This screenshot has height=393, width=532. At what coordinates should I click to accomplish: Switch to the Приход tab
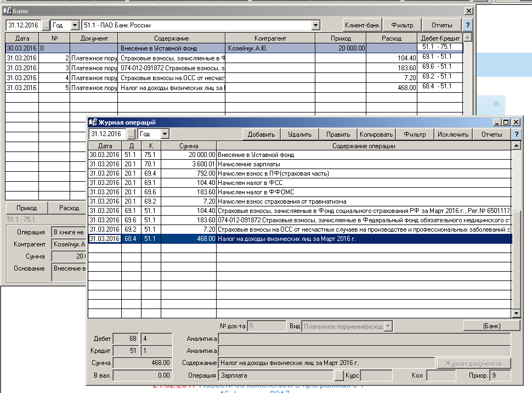(27, 208)
